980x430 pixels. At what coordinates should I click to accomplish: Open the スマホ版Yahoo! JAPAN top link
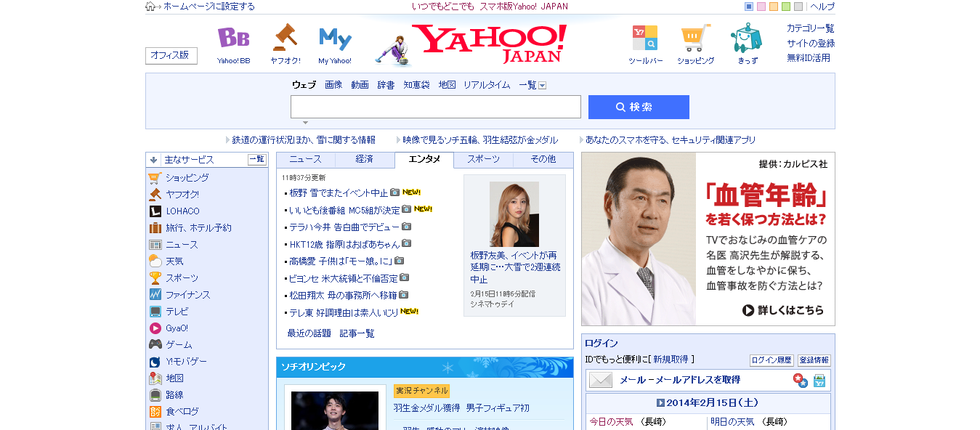click(x=524, y=7)
